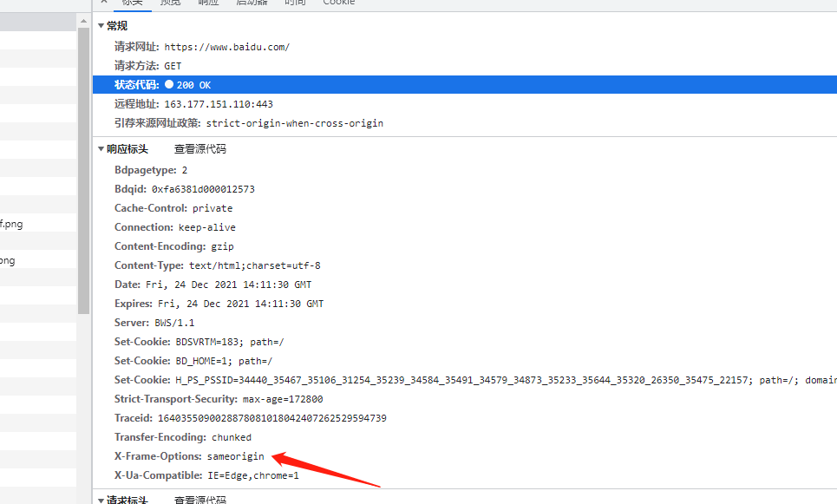
Task: Select the highlighted 状态代码 row
Action: (x=434, y=85)
